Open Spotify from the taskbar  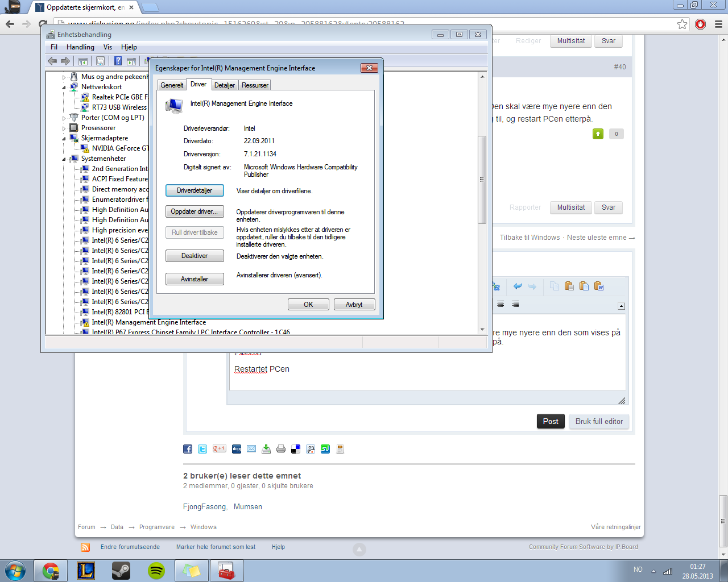click(156, 571)
